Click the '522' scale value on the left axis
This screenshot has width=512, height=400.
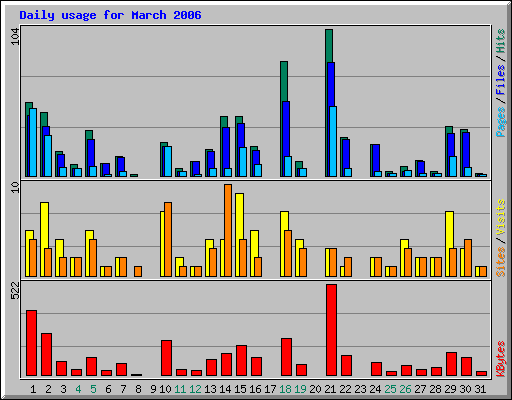15,290
